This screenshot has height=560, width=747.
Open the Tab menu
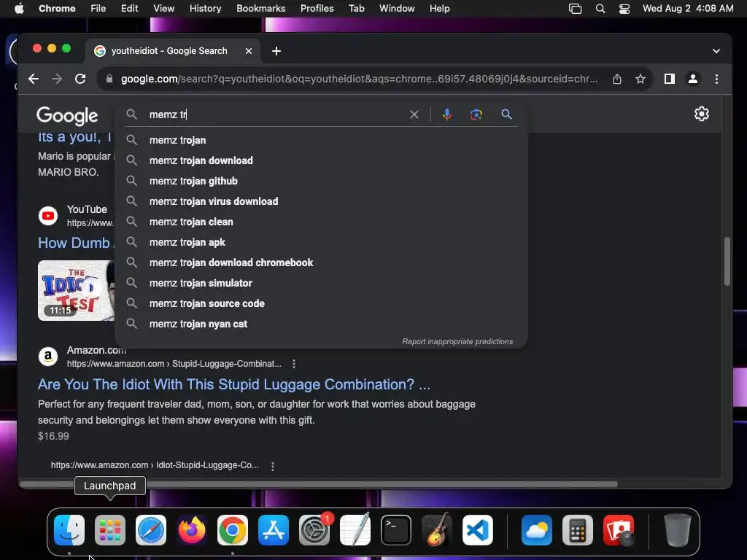tap(356, 9)
